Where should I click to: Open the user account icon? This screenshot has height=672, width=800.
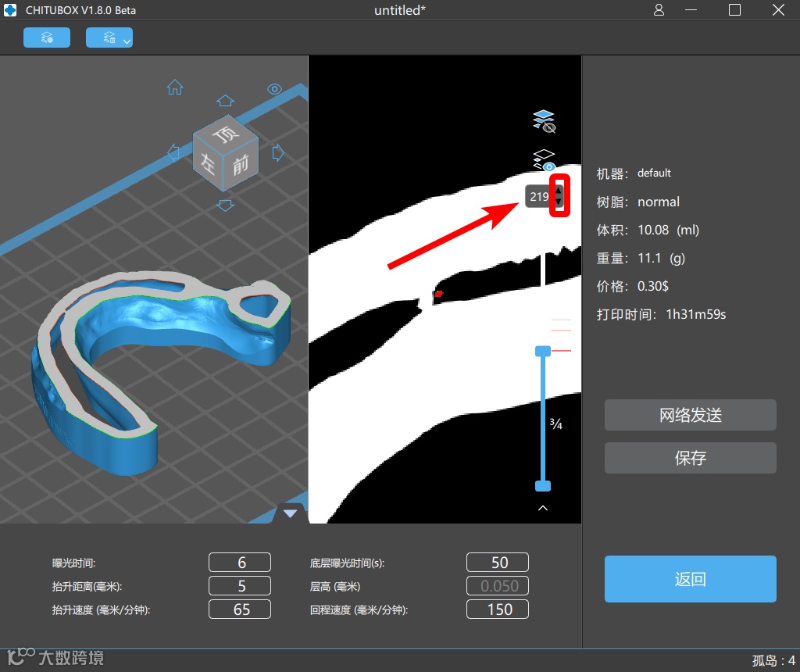coord(659,10)
